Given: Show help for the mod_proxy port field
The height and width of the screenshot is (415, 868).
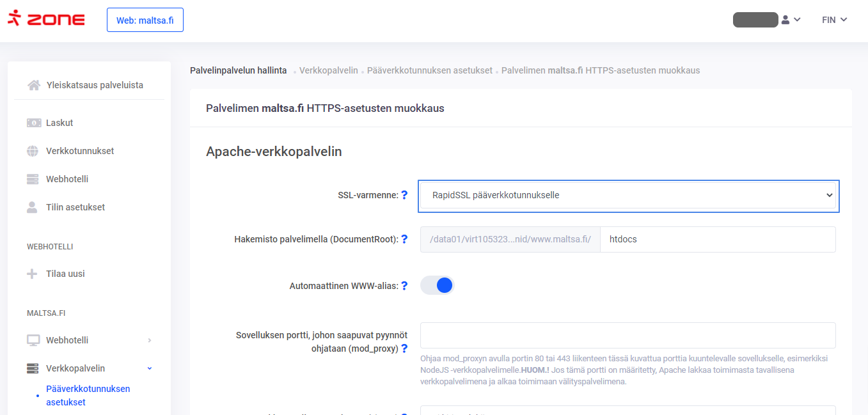Looking at the screenshot, I should coord(404,348).
